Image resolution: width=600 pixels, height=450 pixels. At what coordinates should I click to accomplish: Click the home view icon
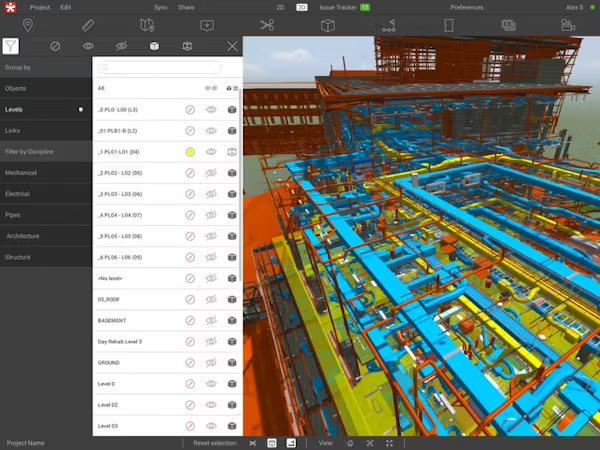pyautogui.click(x=350, y=443)
